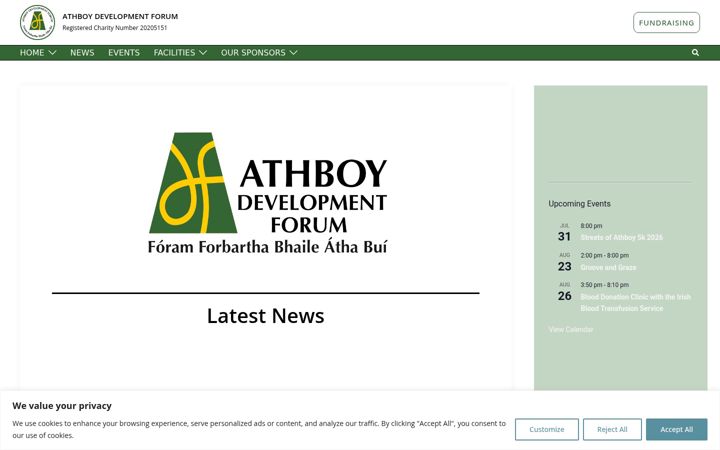The image size is (720, 450).
Task: Open the Our Sponsors menu item
Action: coord(253,53)
